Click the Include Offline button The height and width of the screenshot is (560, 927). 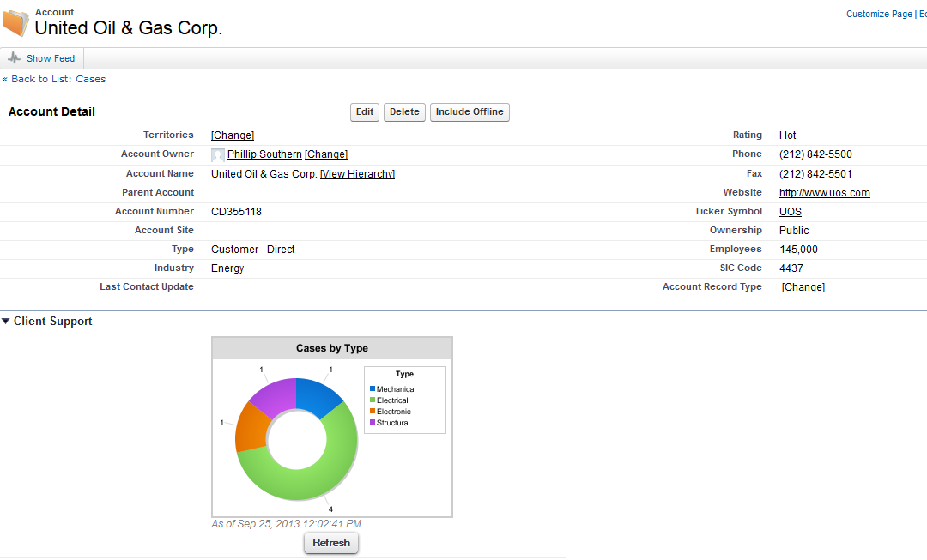(470, 112)
